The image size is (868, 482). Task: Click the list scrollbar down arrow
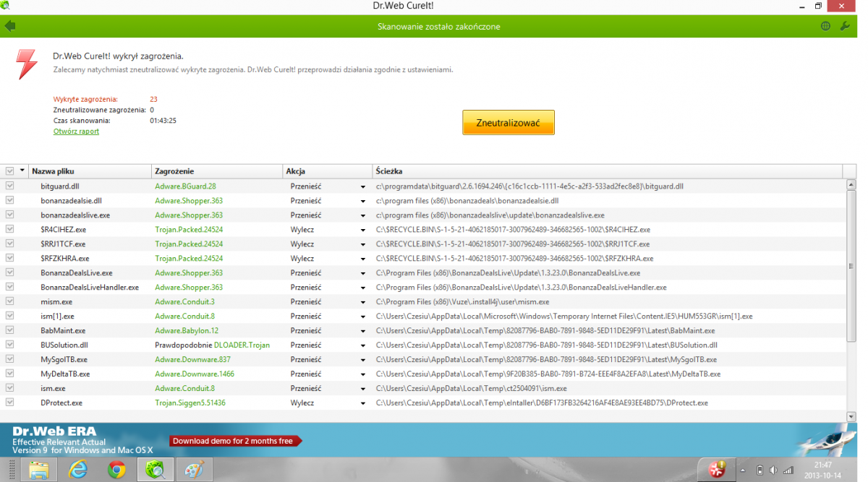[x=851, y=416]
